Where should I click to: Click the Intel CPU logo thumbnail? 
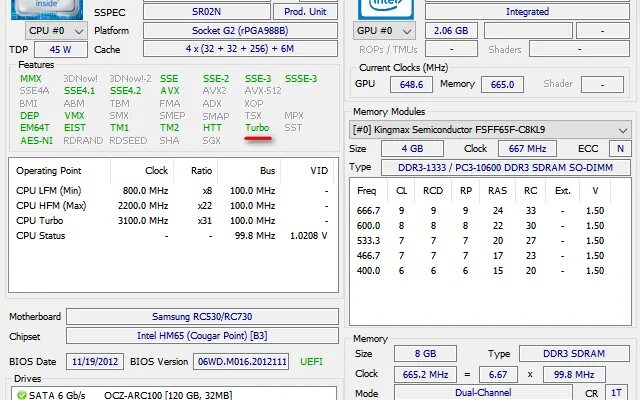(47, 9)
